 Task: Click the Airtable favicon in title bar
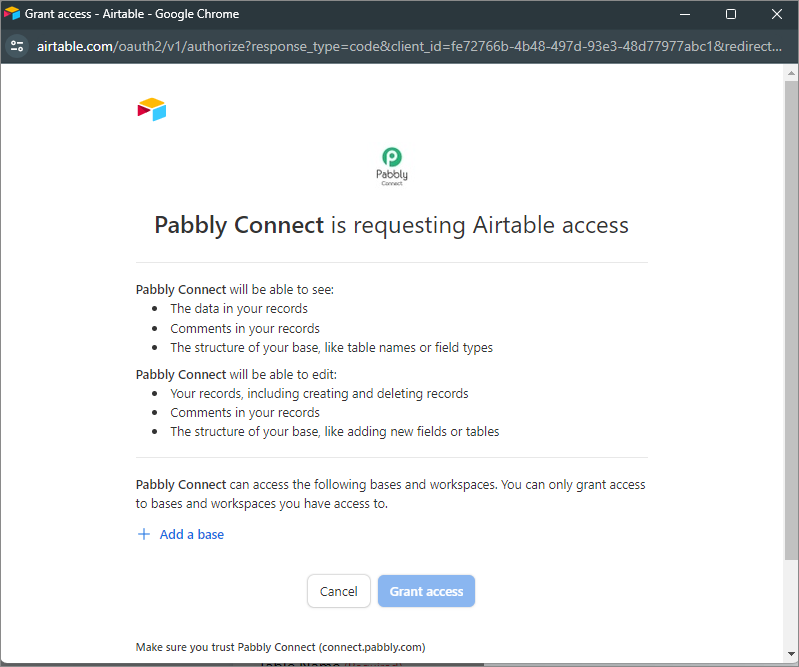tap(12, 14)
